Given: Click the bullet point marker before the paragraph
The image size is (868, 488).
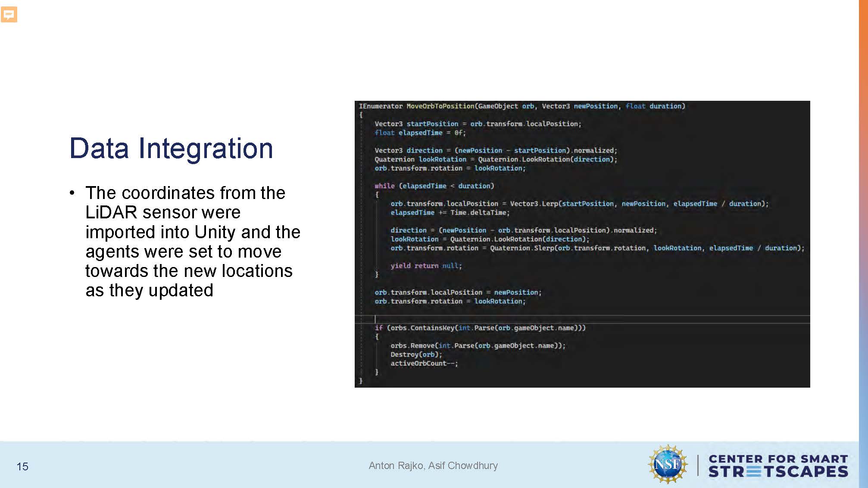Looking at the screenshot, I should pos(72,193).
